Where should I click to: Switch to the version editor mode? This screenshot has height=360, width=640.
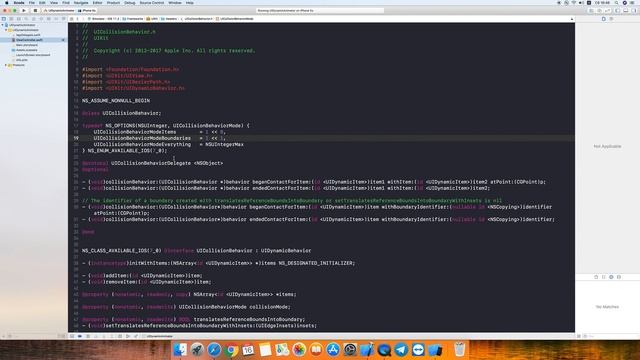607,10
